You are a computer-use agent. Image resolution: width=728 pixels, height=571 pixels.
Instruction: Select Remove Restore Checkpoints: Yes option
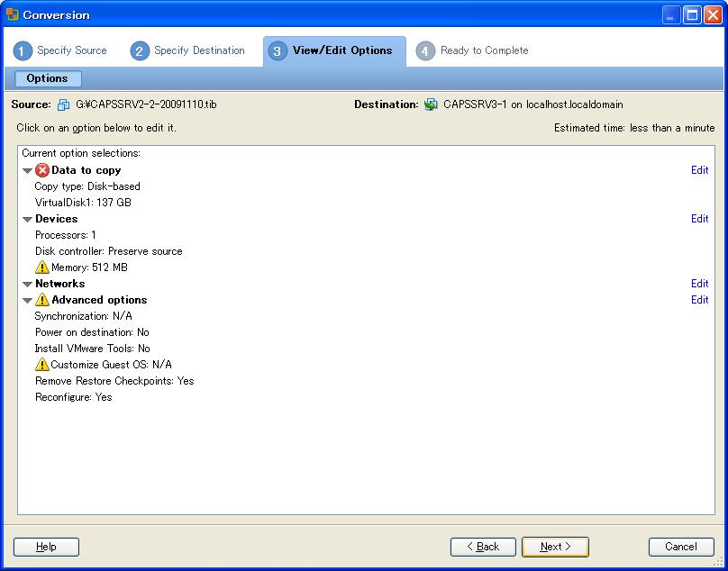[114, 381]
